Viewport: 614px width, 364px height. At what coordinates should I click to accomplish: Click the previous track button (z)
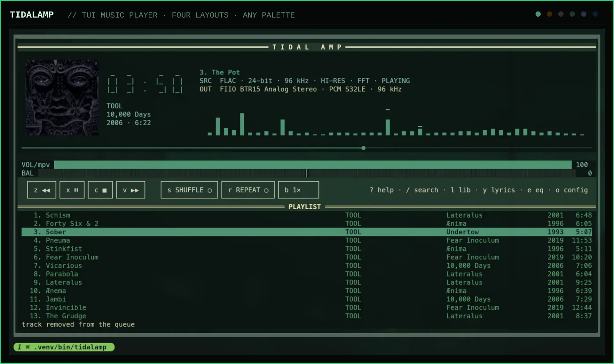[x=42, y=190]
